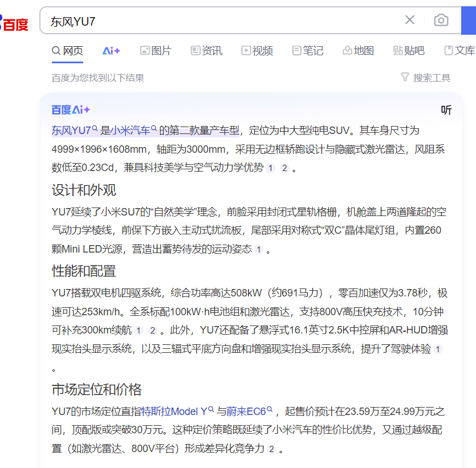This screenshot has height=468, width=476.
Task: Click the 百度为您找到以下结果 text
Action: pos(97,78)
